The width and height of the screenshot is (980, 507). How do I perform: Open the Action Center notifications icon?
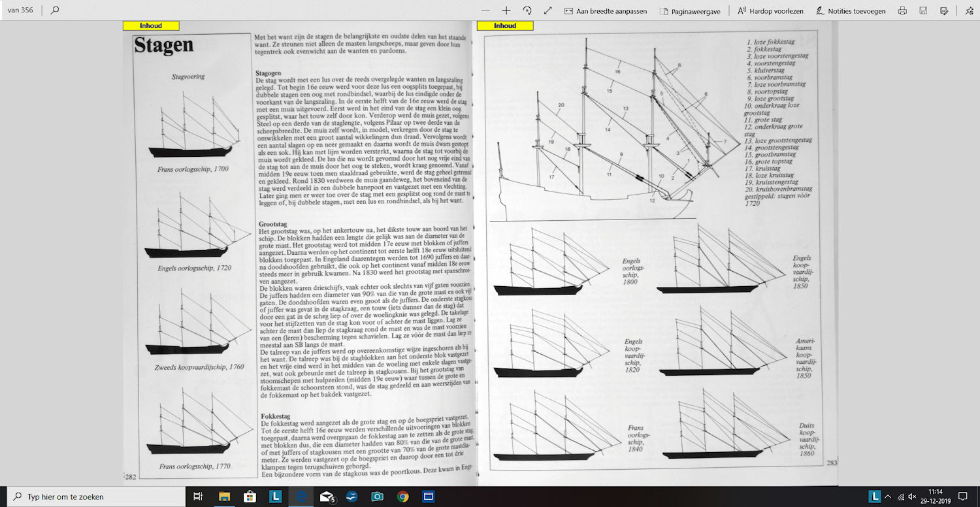962,497
